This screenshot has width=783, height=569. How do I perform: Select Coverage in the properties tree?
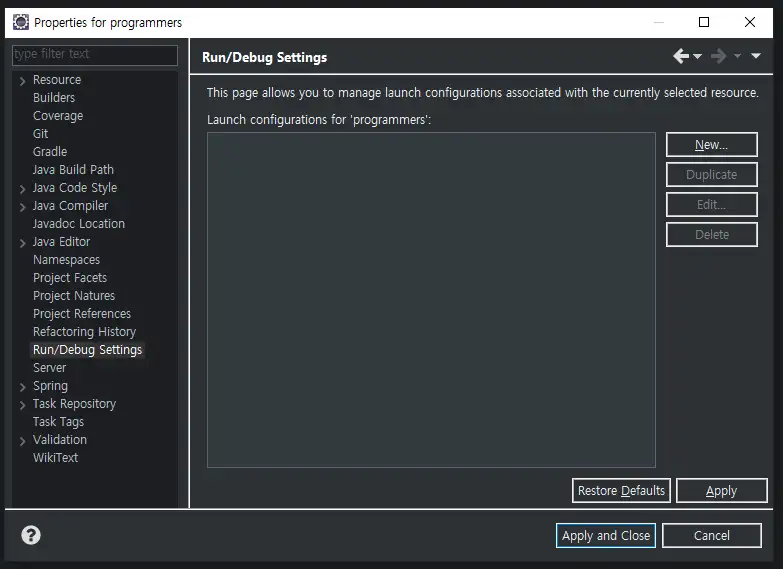[x=58, y=115]
